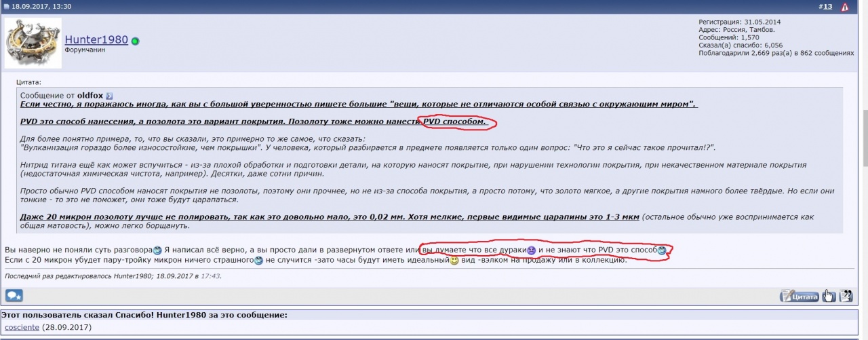Click the emoticon after 'ничего страшного'
This screenshot has width=868, height=340.
[258, 261]
